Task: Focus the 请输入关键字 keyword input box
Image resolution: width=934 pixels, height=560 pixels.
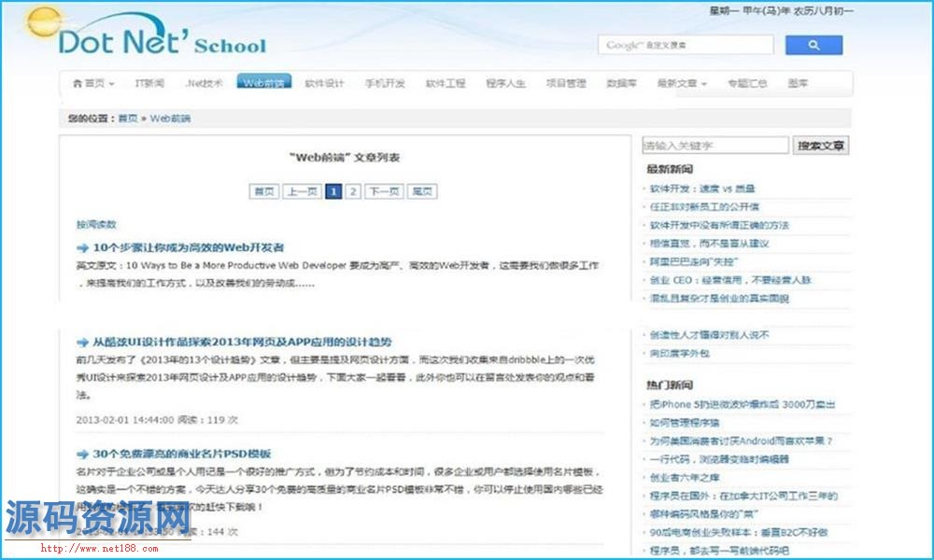Action: pos(715,146)
